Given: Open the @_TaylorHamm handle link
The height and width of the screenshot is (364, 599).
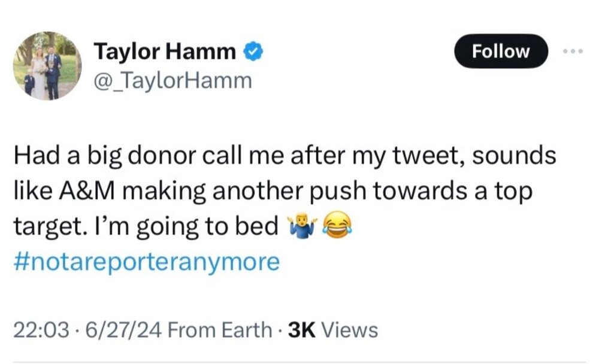Looking at the screenshot, I should (173, 80).
